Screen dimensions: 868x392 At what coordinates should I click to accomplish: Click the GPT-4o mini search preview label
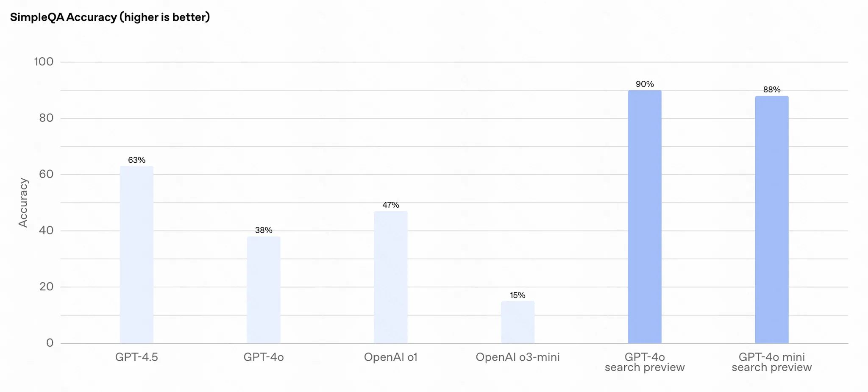[x=772, y=362]
